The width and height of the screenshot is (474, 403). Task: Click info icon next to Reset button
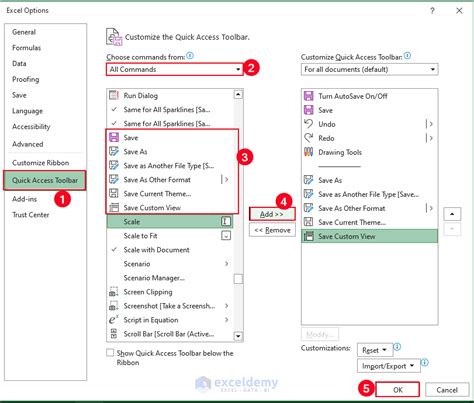pyautogui.click(x=397, y=347)
